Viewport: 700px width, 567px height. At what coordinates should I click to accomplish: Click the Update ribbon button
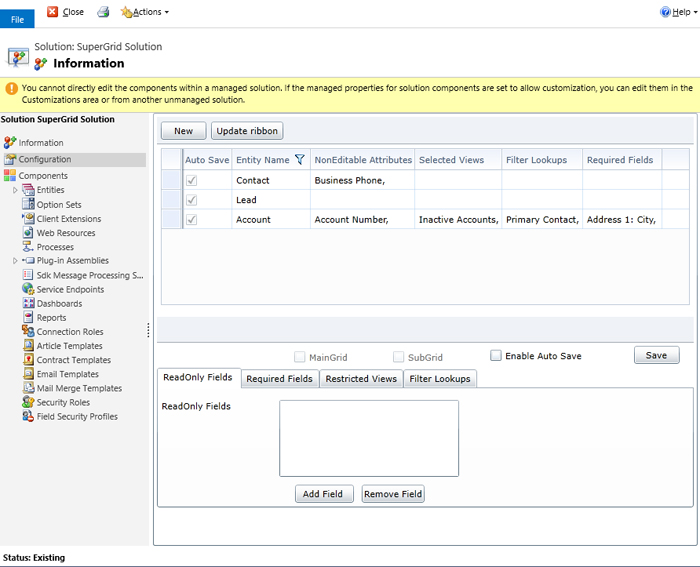pos(248,131)
